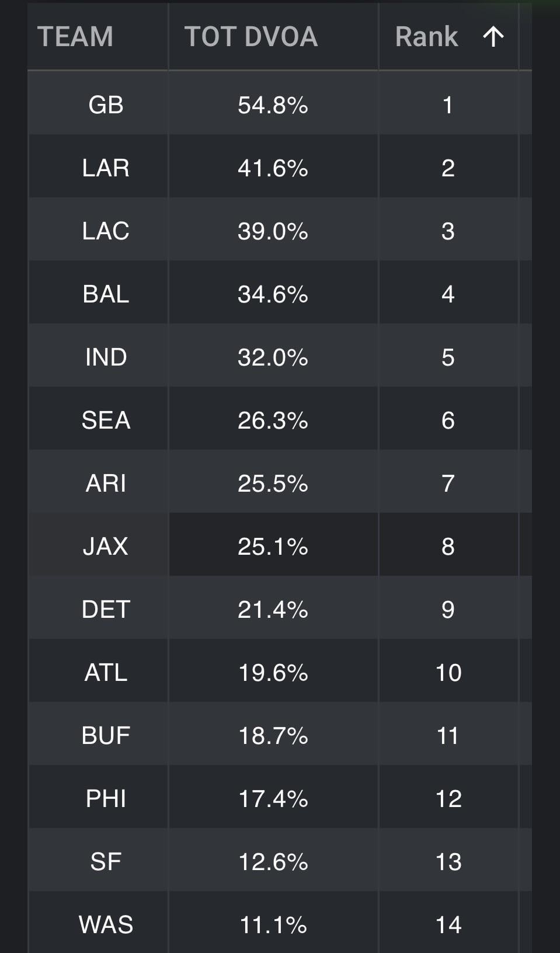Sort by TOT DVOA column header
The image size is (560, 953).
point(251,37)
